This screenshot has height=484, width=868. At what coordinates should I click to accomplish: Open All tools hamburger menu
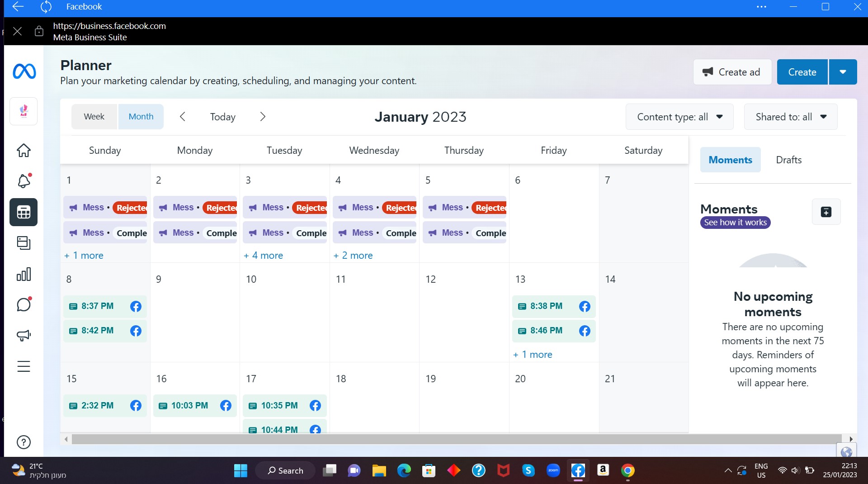pyautogui.click(x=24, y=366)
